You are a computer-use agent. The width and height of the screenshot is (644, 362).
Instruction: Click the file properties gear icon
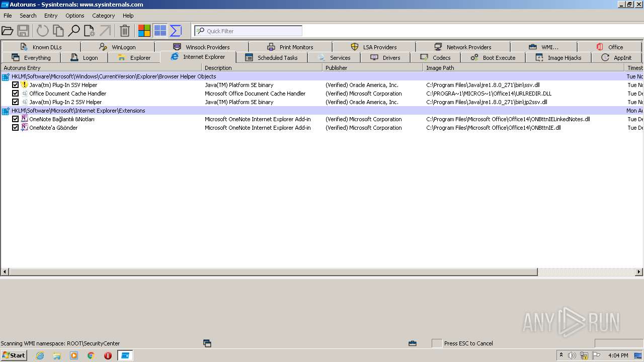90,31
